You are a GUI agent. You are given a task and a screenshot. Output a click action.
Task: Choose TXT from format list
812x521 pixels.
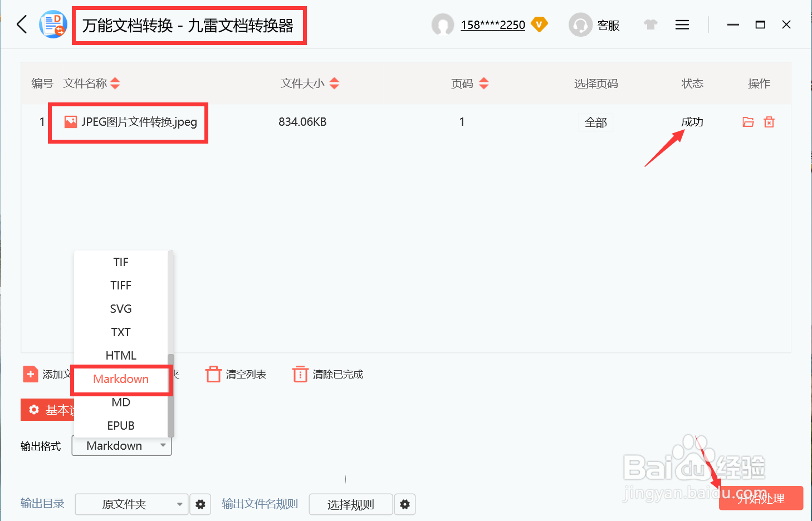tap(121, 332)
